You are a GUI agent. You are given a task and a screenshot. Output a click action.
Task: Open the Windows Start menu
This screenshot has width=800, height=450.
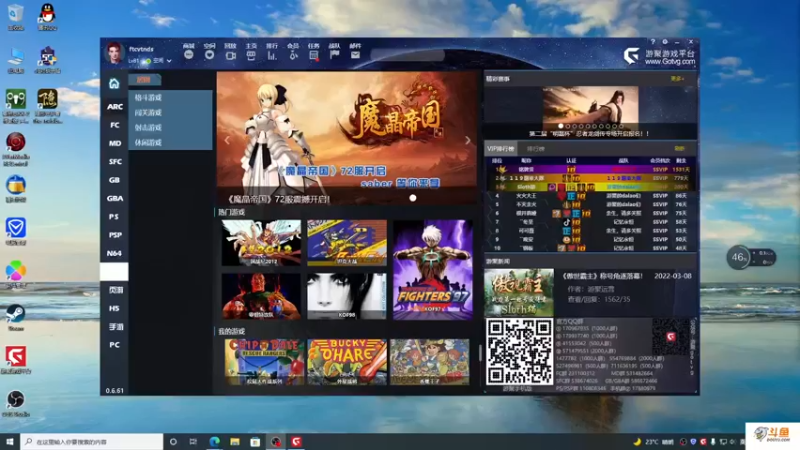point(10,442)
